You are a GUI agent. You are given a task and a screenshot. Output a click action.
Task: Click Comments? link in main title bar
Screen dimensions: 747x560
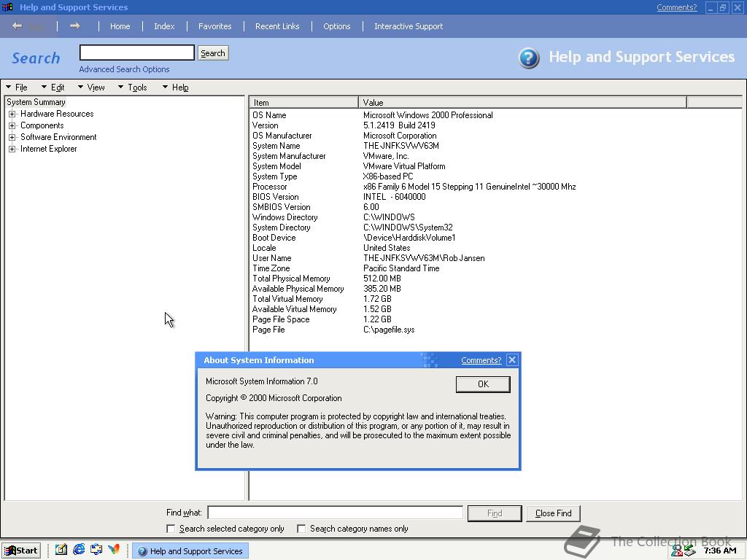[676, 7]
